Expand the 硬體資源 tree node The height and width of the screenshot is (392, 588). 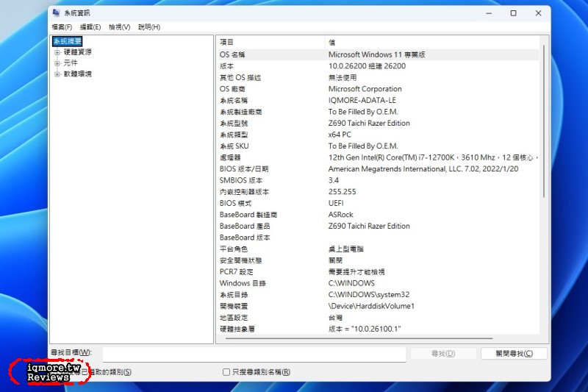(x=57, y=52)
